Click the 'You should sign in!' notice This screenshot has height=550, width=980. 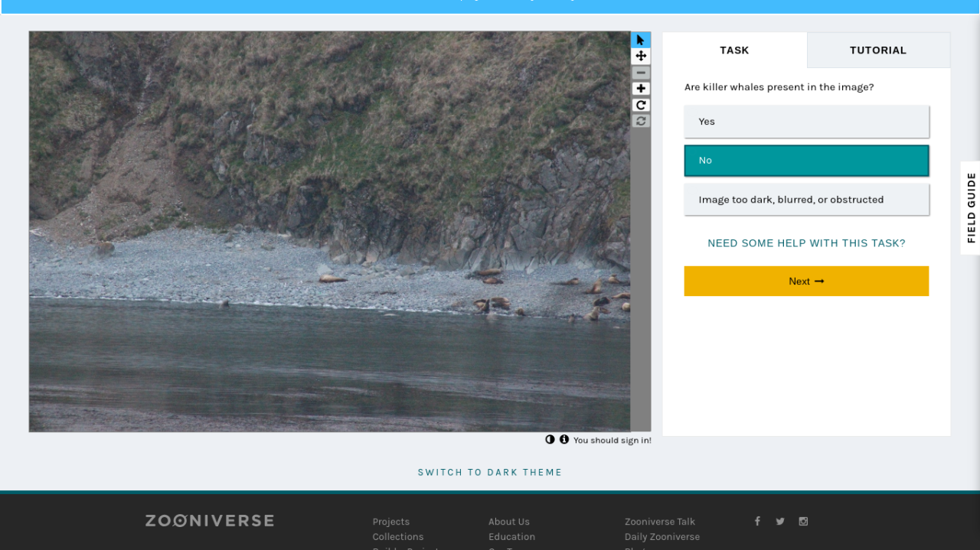click(x=612, y=441)
